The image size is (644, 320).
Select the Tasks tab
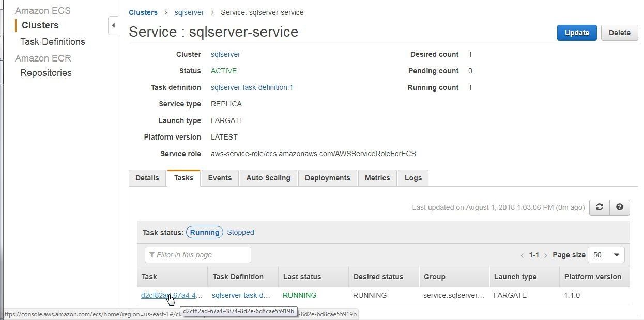point(183,178)
